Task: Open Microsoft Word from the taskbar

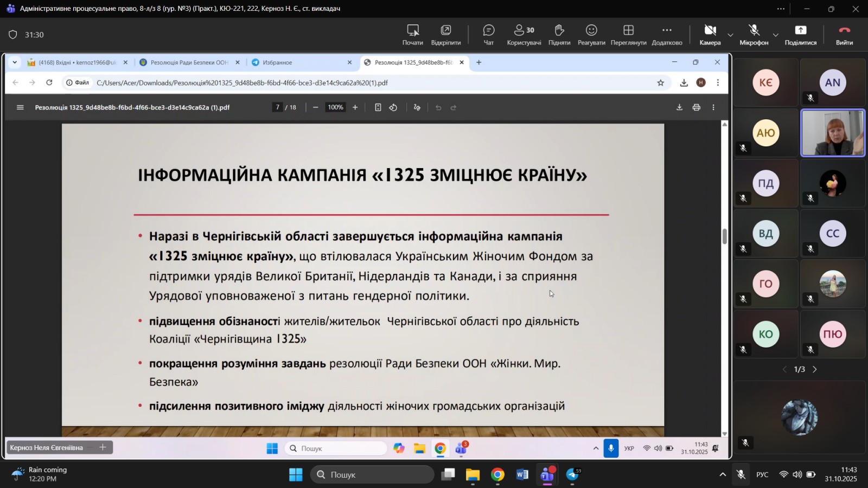Action: point(522,475)
